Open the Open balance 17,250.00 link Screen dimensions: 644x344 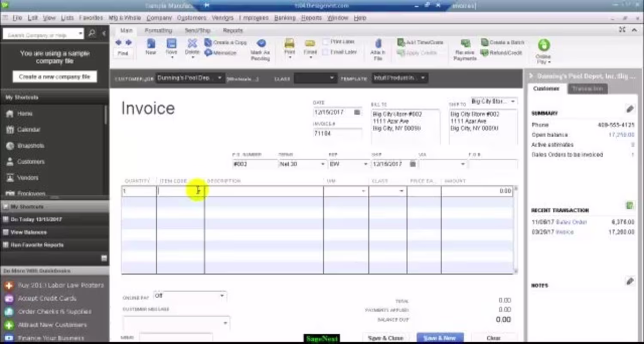click(621, 135)
